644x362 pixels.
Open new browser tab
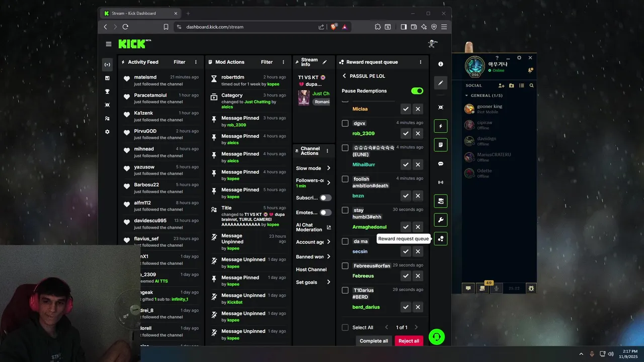[x=188, y=14]
